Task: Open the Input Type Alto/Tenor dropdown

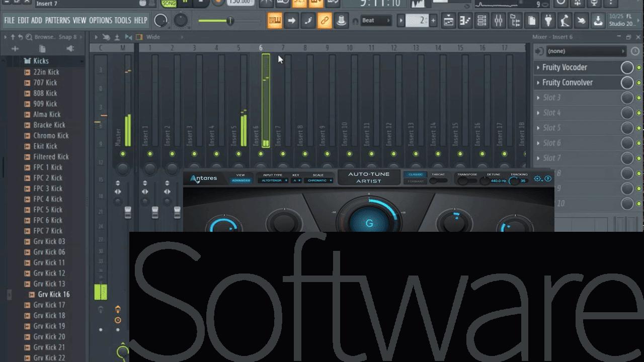Action: (x=273, y=180)
